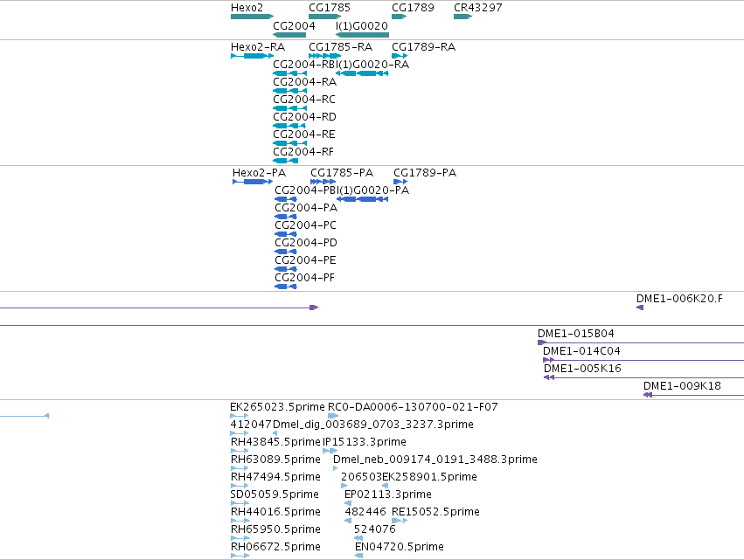
Task: Select the CG1785-RA transcript glyph
Action: point(324,56)
